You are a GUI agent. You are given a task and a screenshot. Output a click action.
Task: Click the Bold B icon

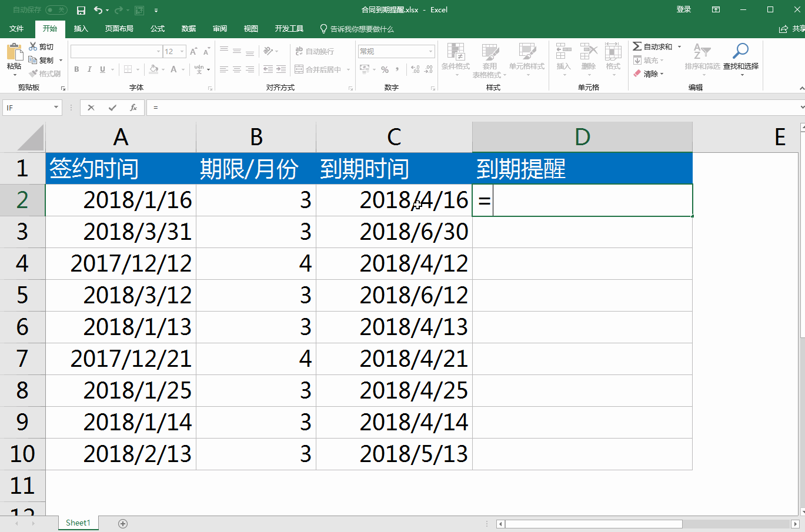coord(76,69)
